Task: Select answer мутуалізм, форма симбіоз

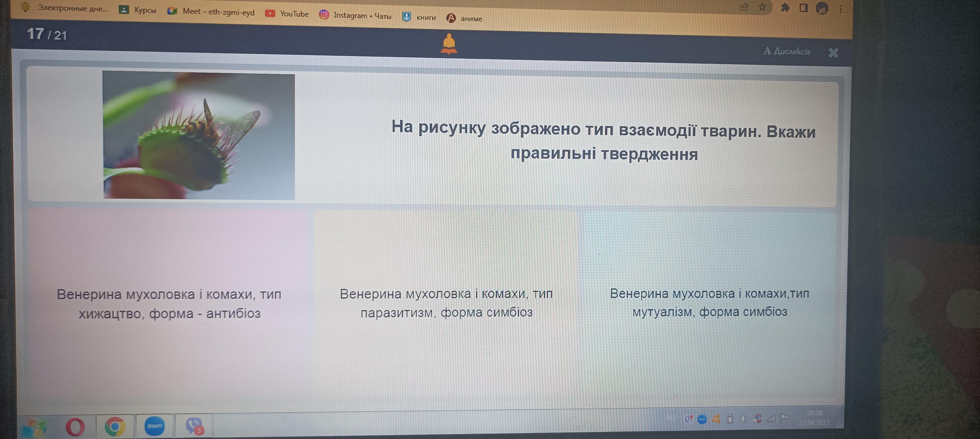Action: click(x=709, y=303)
